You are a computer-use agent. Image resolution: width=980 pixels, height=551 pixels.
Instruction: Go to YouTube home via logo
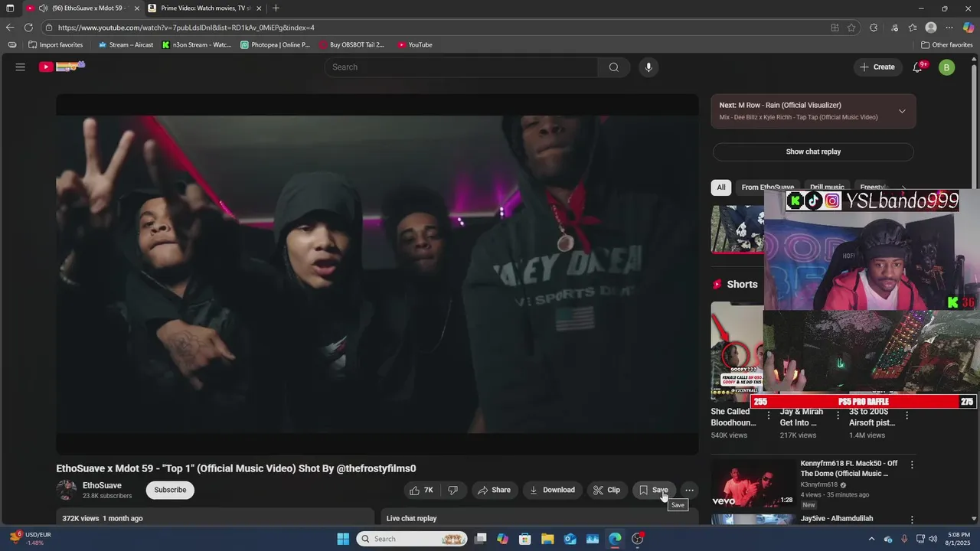pyautogui.click(x=61, y=67)
